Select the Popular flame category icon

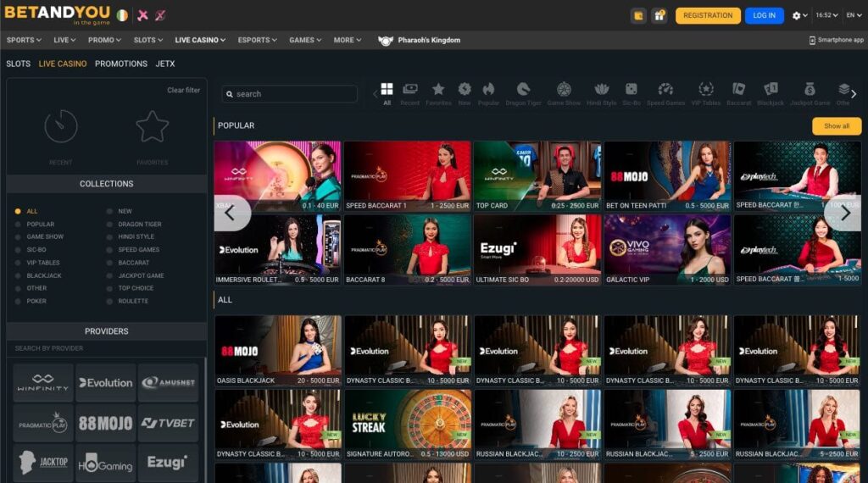coord(488,89)
